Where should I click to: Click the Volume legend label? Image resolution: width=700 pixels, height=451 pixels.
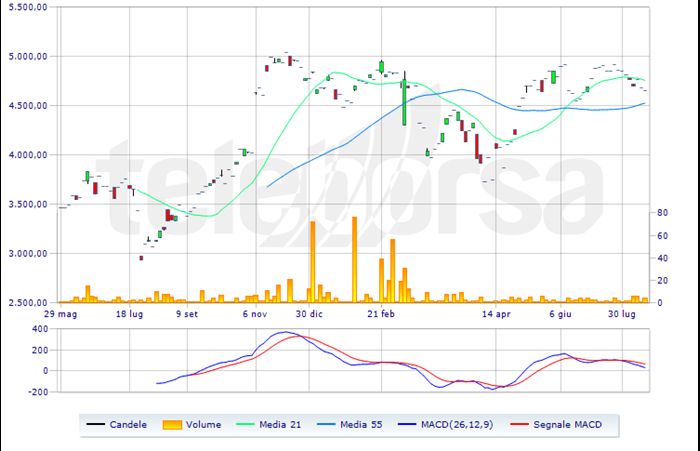pos(203,425)
